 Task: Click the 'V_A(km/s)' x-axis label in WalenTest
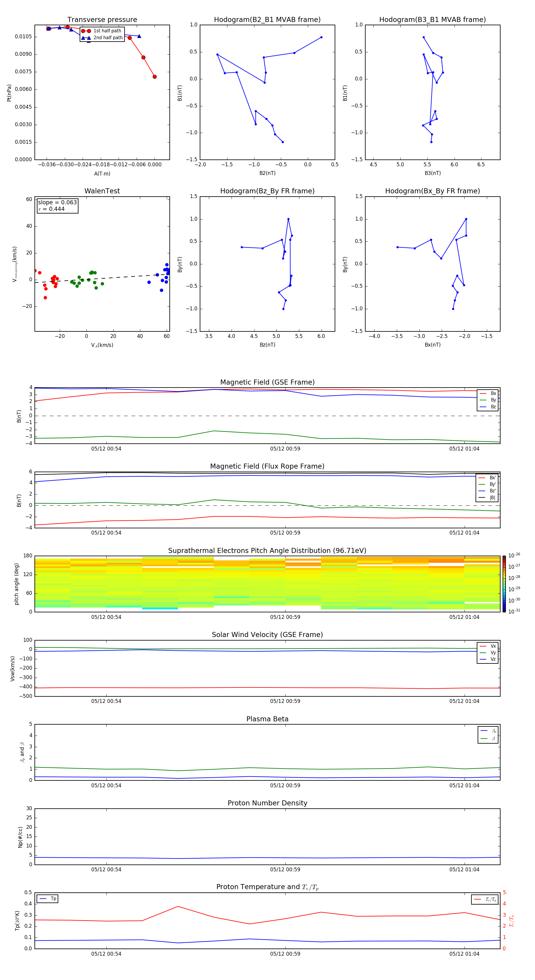pos(102,345)
